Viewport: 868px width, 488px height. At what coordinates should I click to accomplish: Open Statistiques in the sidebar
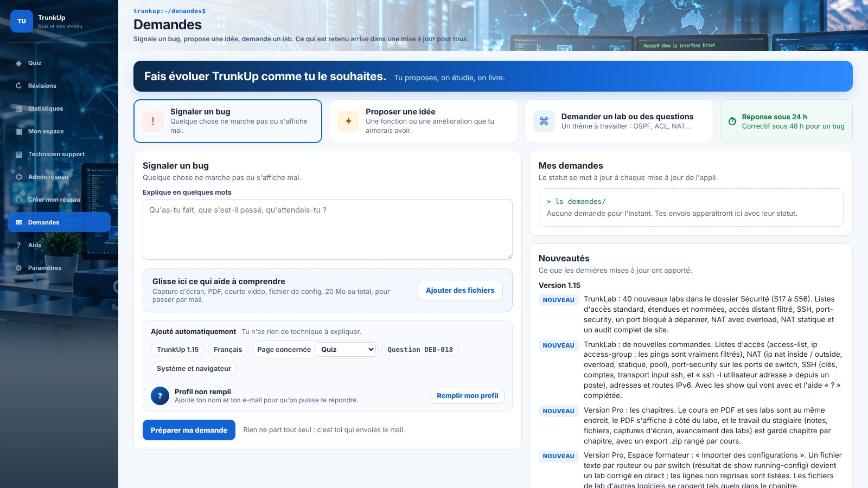coord(59,108)
